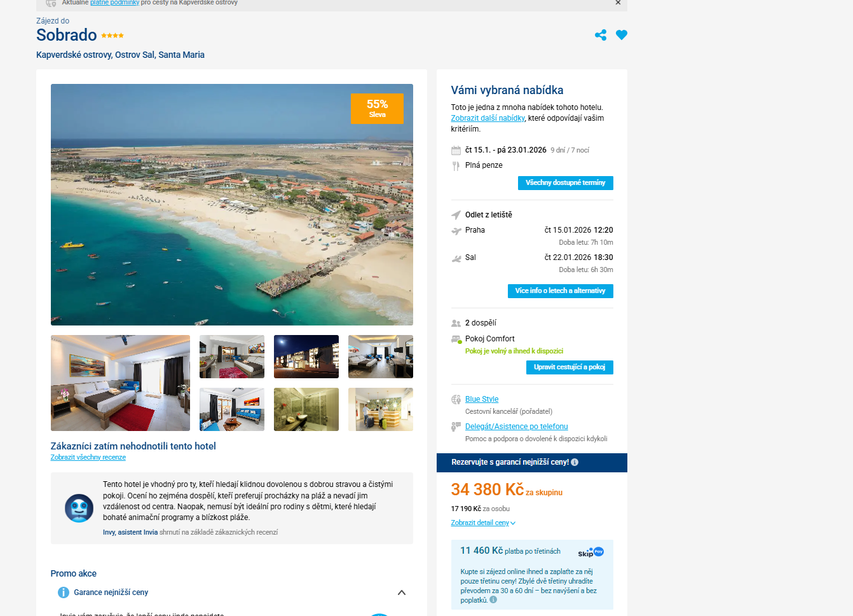The image size is (853, 616).
Task: Open Delegát/Asistence po telefonu link
Action: (x=517, y=427)
